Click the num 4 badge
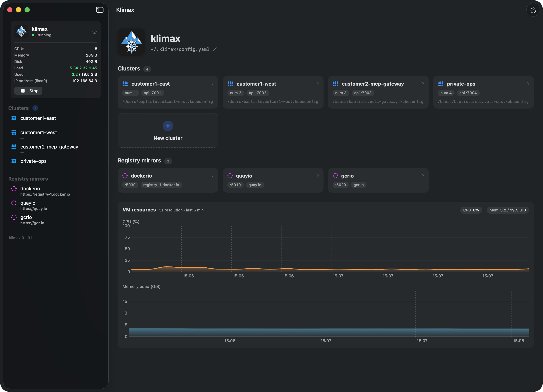The height and width of the screenshot is (392, 543). point(446,93)
